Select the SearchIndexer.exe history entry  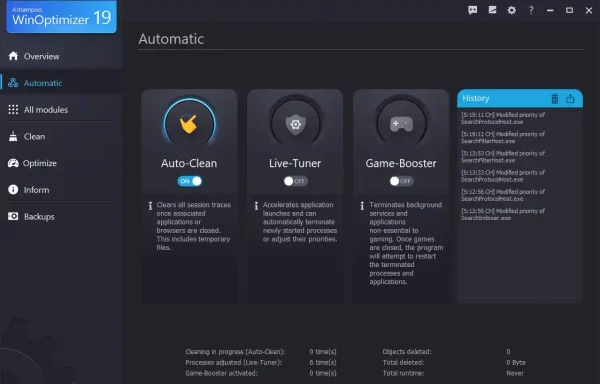pos(503,214)
